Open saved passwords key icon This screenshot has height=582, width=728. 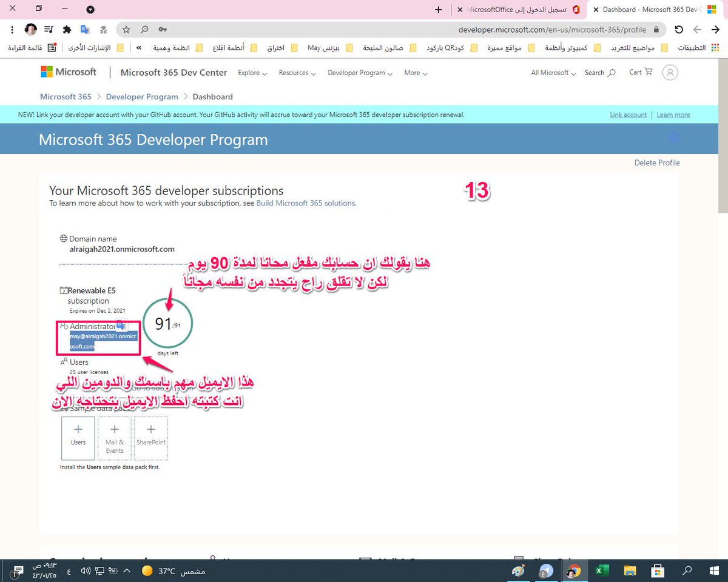tap(163, 29)
